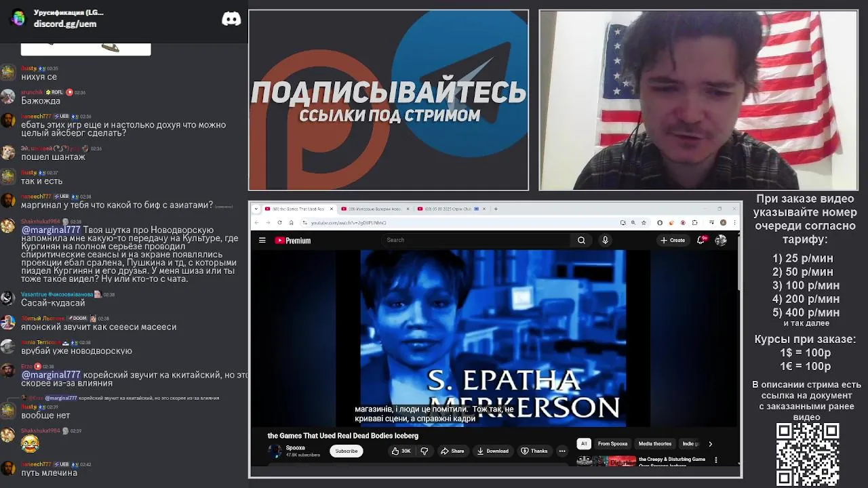Click the dislike thumbs-down icon

pos(425,451)
